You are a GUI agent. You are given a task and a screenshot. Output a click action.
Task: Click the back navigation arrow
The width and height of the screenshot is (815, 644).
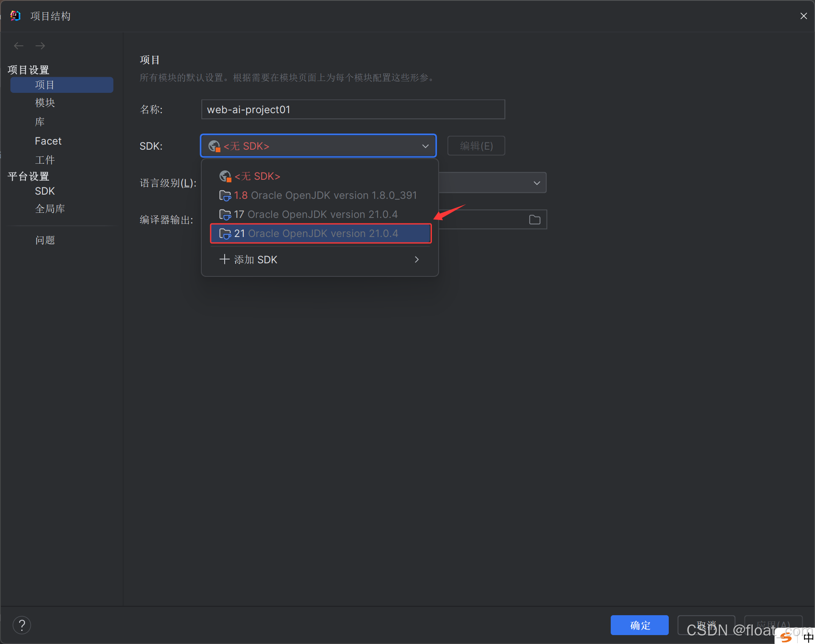pyautogui.click(x=19, y=46)
